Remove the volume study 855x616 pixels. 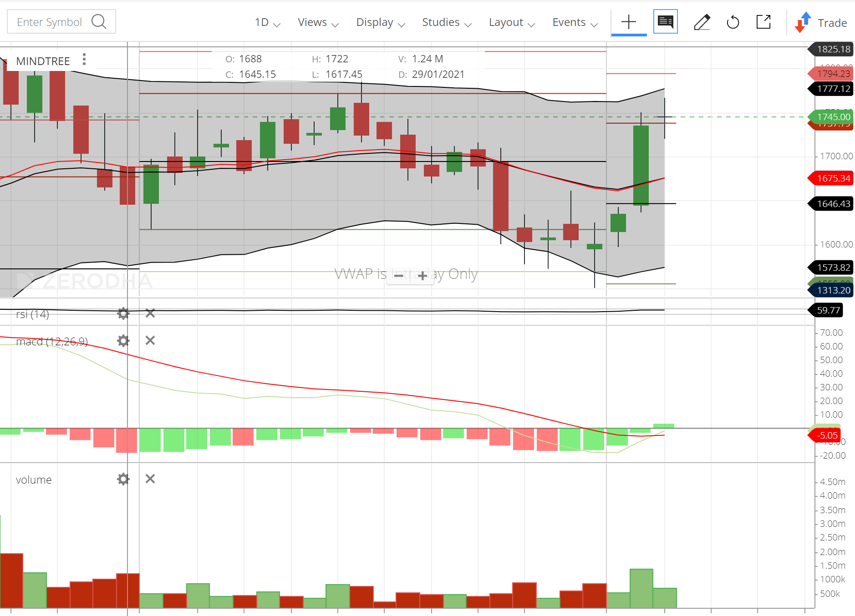[150, 479]
